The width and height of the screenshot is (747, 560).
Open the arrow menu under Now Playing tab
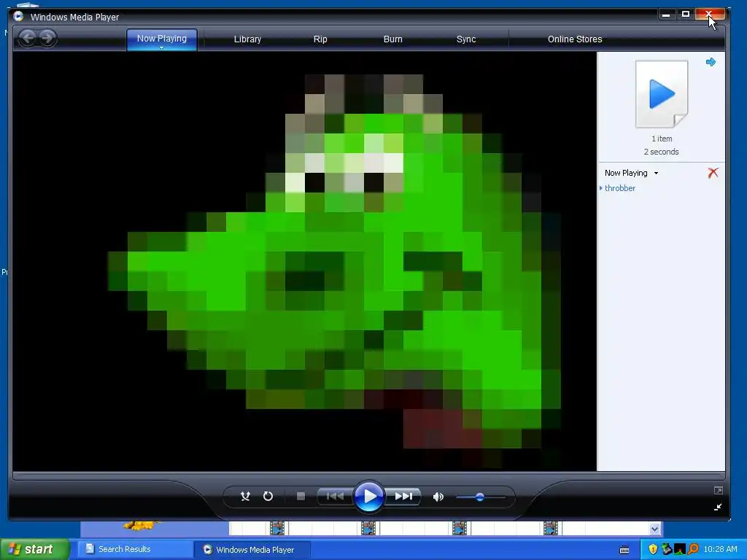tap(161, 48)
